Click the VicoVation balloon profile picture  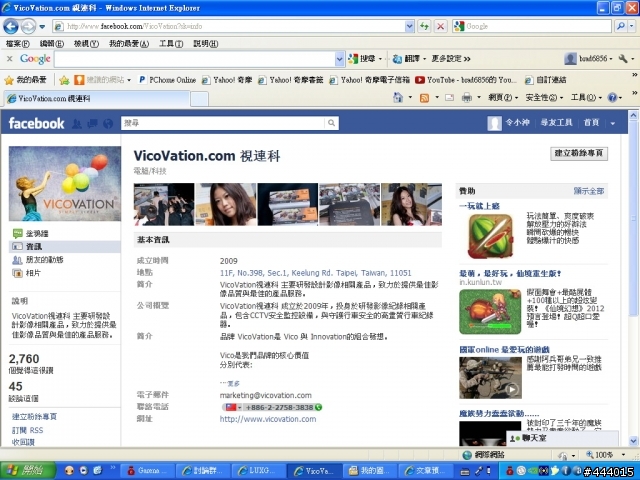click(65, 184)
